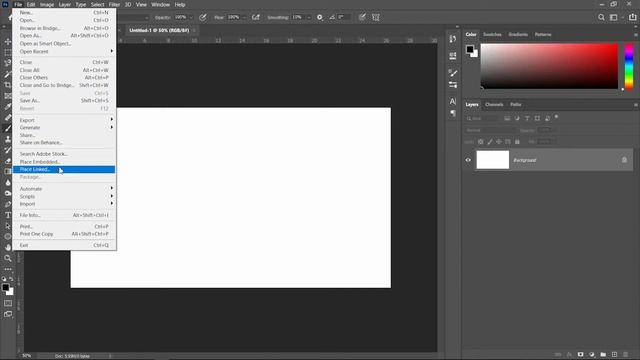
Task: Choose Save As from File menu
Action: (64, 100)
